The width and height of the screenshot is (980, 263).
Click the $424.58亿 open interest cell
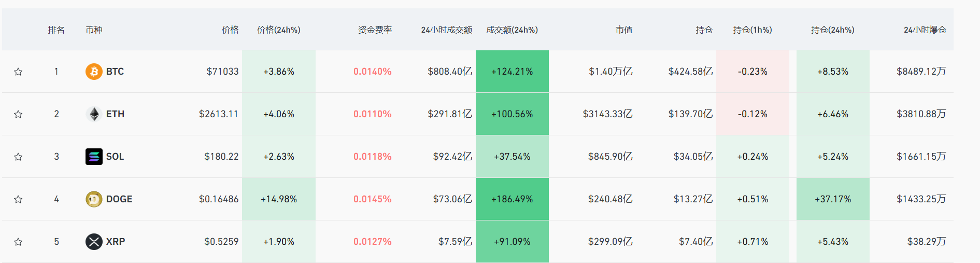(x=690, y=72)
